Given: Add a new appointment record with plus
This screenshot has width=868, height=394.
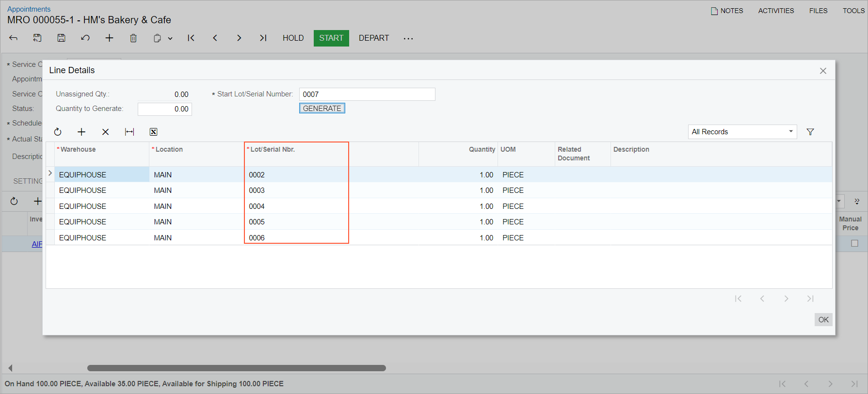Looking at the screenshot, I should (109, 38).
